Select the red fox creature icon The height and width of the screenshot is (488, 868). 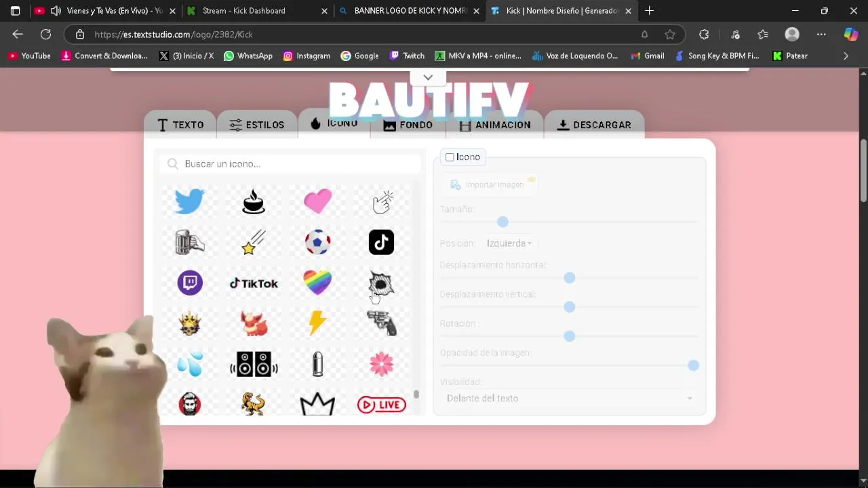tap(254, 323)
